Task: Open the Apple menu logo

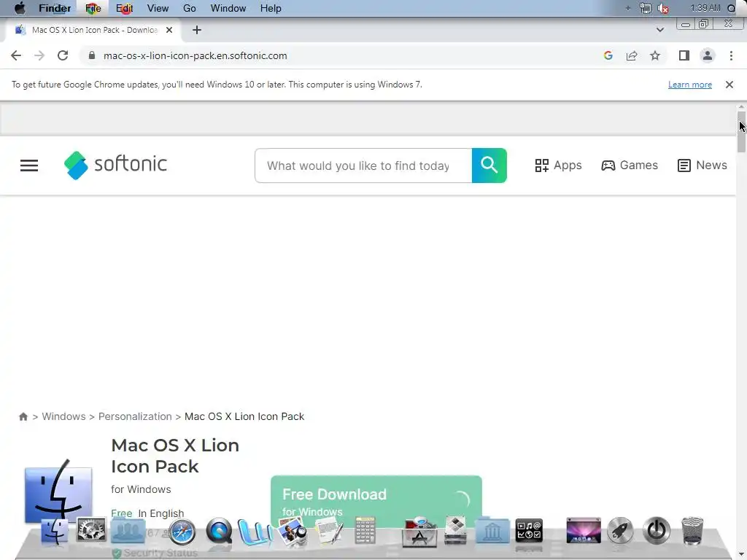Action: coord(20,8)
